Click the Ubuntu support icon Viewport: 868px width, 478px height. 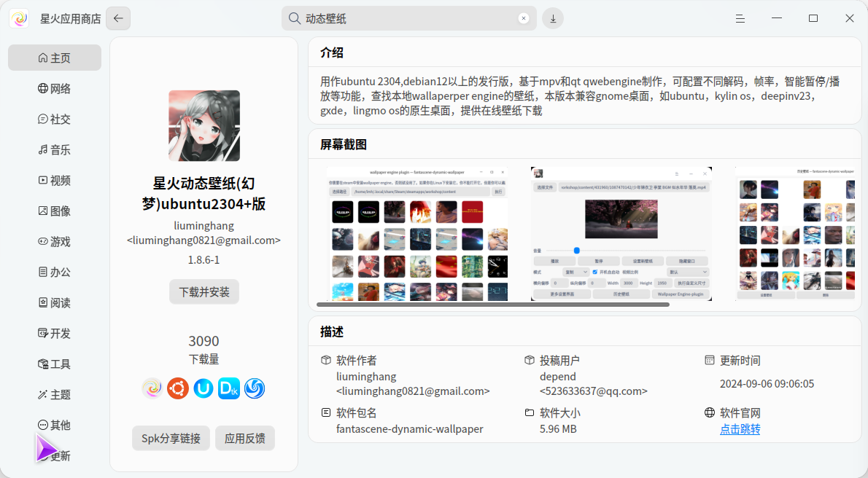(x=178, y=388)
